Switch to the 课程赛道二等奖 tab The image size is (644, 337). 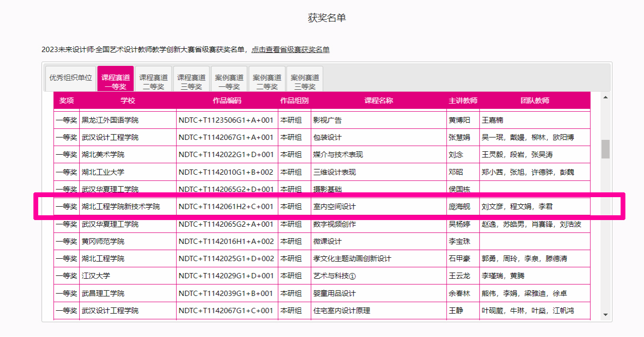tap(153, 81)
